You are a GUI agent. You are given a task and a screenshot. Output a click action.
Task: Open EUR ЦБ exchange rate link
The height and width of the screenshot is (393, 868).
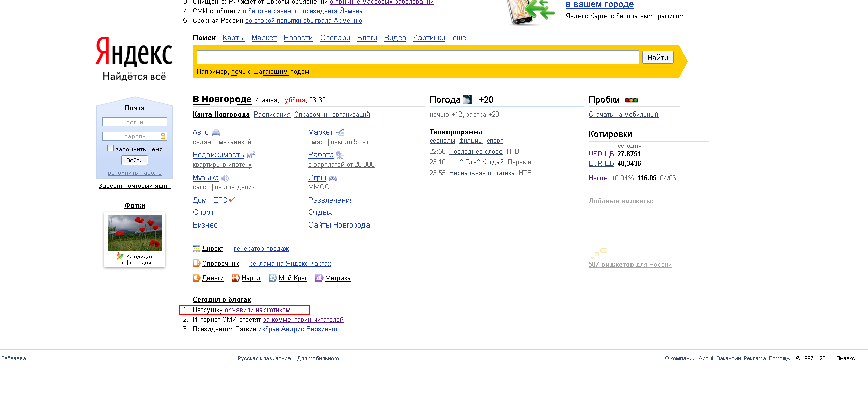[601, 163]
